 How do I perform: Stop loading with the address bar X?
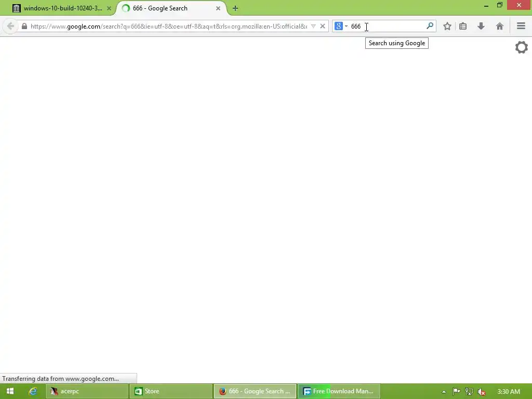pos(323,26)
